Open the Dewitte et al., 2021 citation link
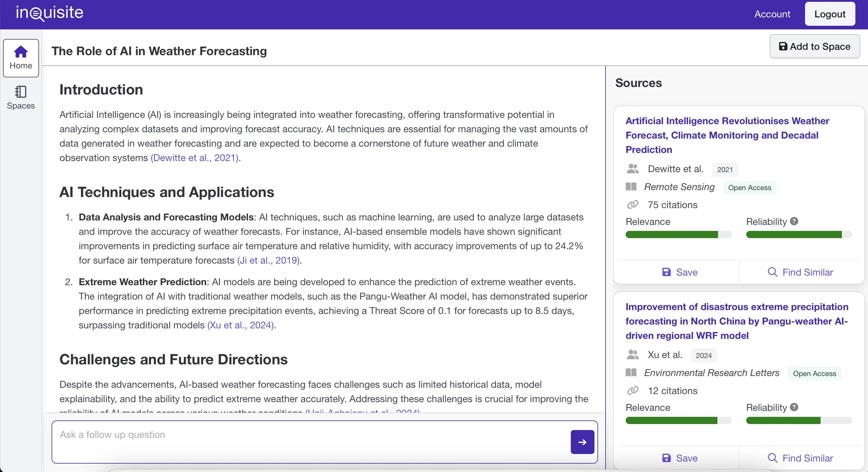 click(195, 158)
